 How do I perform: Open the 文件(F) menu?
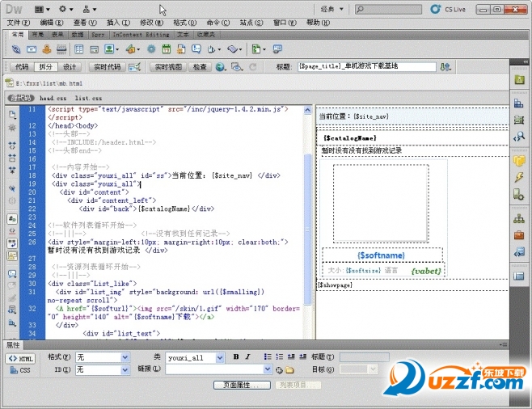19,23
